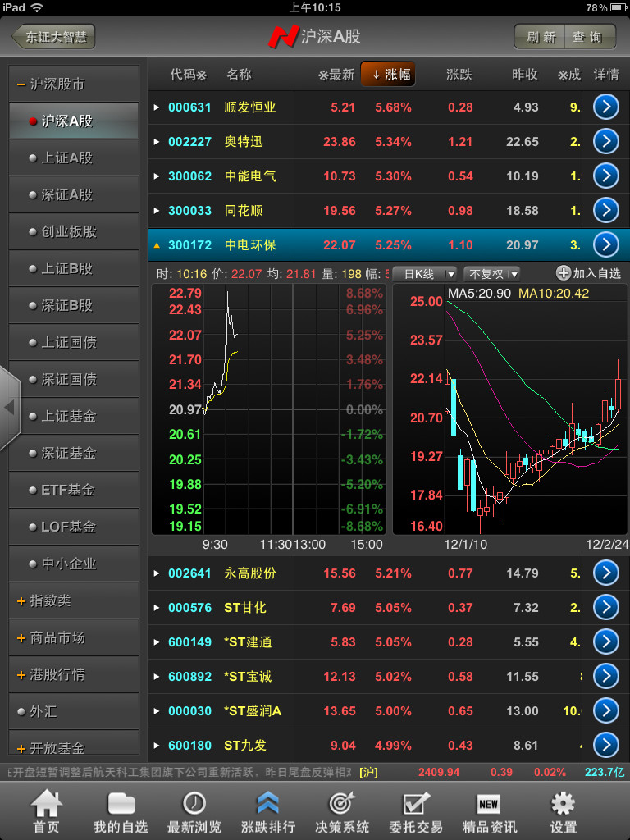Select 中小企业 in sidebar

(x=74, y=564)
